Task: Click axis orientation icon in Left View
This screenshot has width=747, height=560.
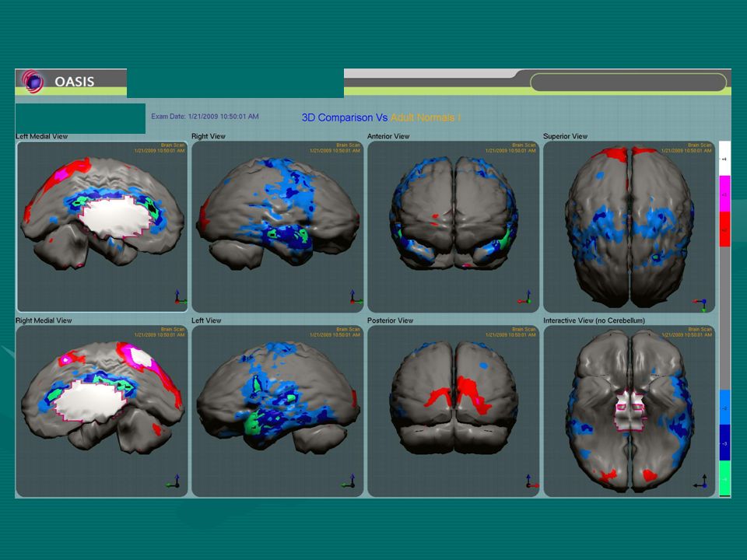Action: 349,481
